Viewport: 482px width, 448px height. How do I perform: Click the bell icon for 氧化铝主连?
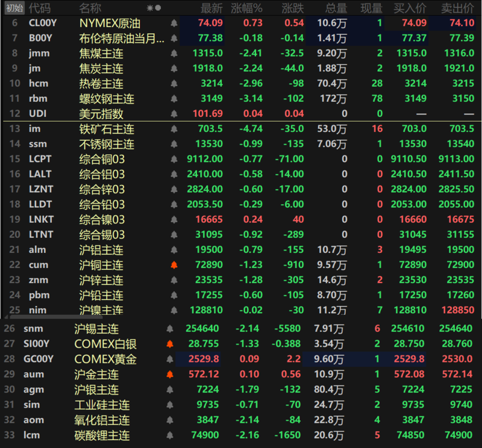[x=170, y=420]
